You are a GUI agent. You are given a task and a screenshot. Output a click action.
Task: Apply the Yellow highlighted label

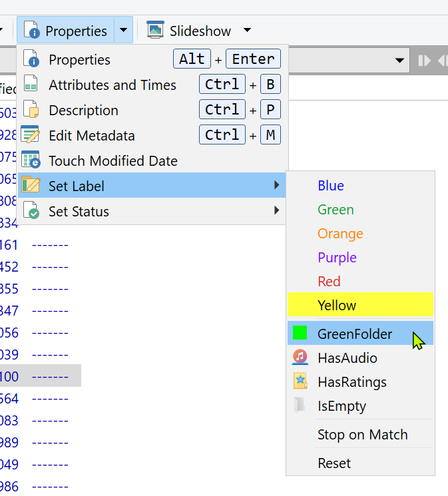(x=360, y=305)
